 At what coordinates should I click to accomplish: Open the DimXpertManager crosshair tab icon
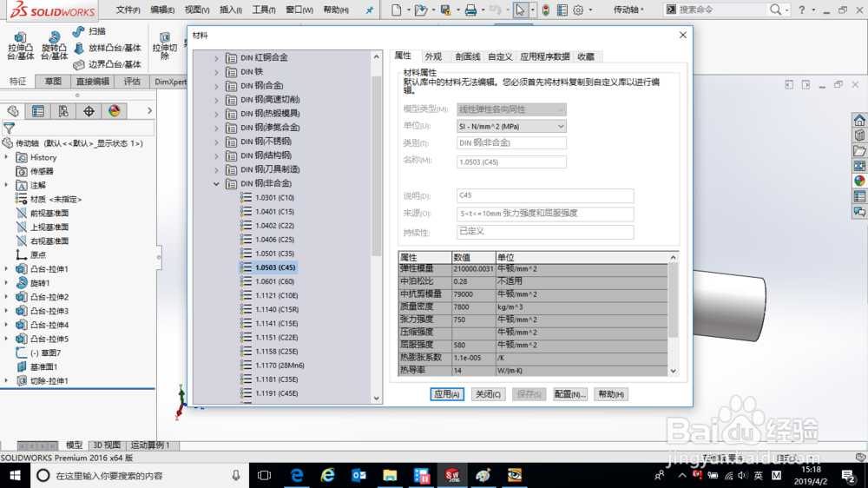click(x=89, y=111)
